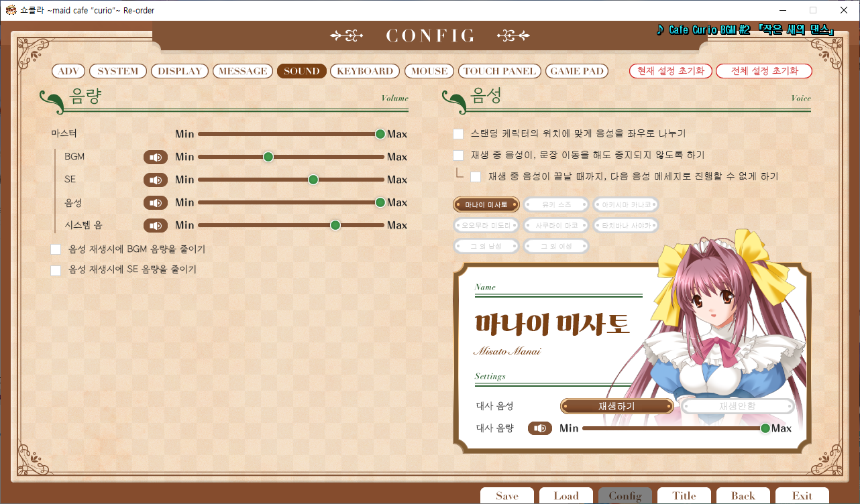Click the 시스템 음 volume slider handle
Image resolution: width=860 pixels, height=504 pixels.
(335, 225)
